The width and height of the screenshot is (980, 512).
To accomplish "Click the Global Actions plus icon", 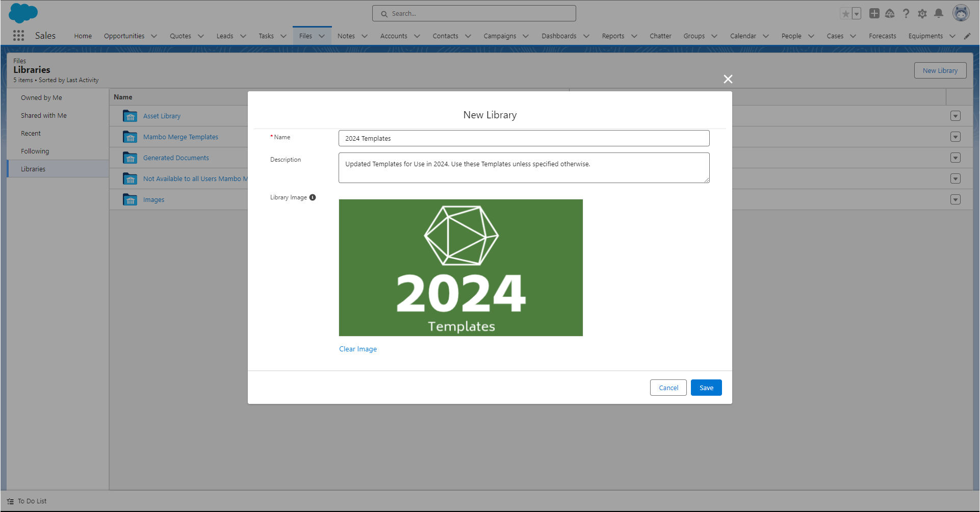I will pos(874,14).
